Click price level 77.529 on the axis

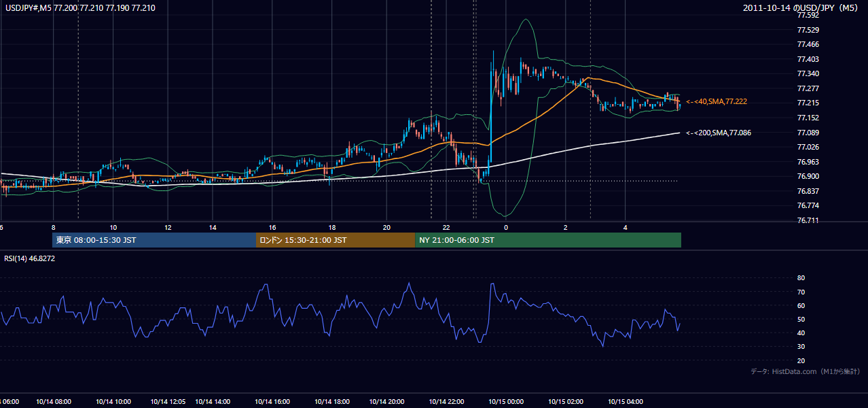click(x=808, y=30)
